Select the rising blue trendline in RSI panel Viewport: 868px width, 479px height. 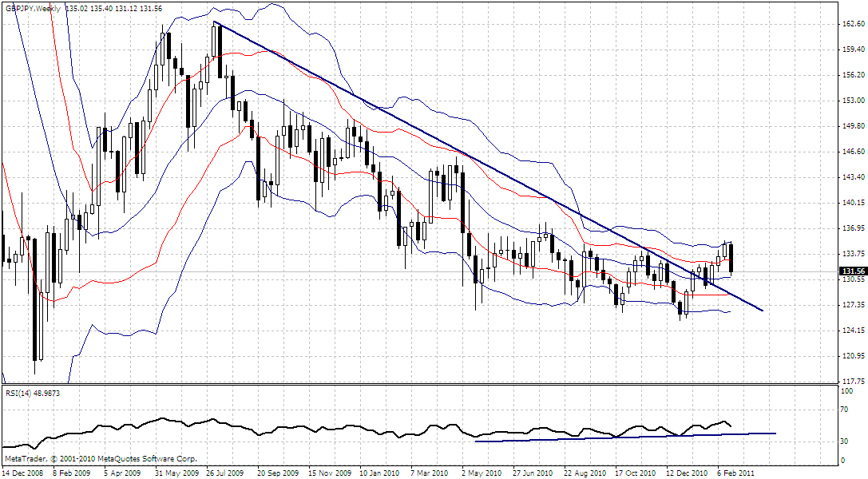pyautogui.click(x=625, y=437)
